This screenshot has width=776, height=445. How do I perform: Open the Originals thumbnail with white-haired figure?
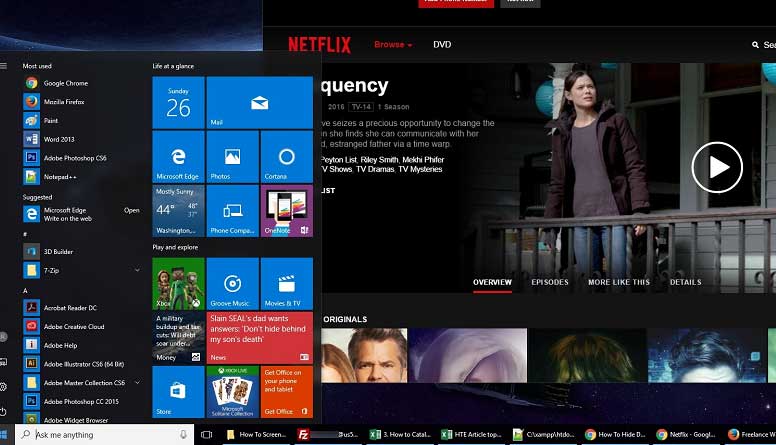[468, 355]
